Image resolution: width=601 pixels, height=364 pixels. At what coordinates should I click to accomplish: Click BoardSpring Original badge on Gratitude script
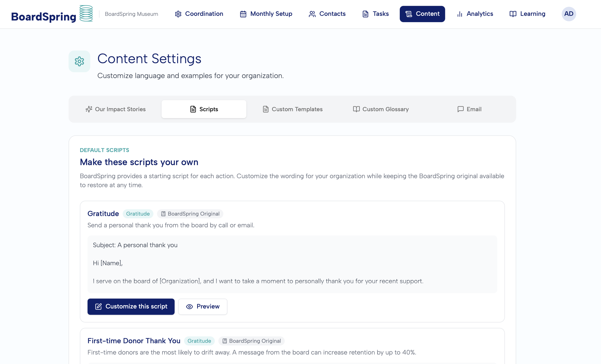[190, 214]
